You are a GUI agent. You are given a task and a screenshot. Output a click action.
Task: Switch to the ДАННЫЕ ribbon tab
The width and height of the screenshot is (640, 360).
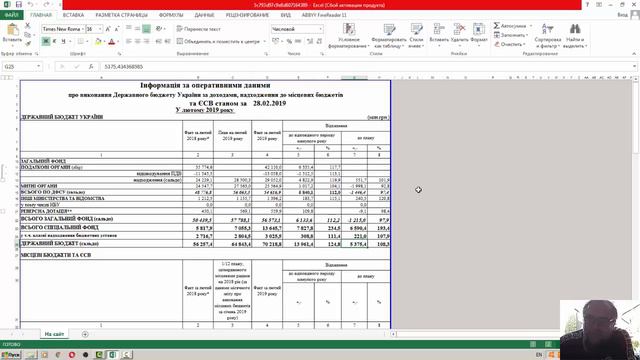pyautogui.click(x=204, y=15)
